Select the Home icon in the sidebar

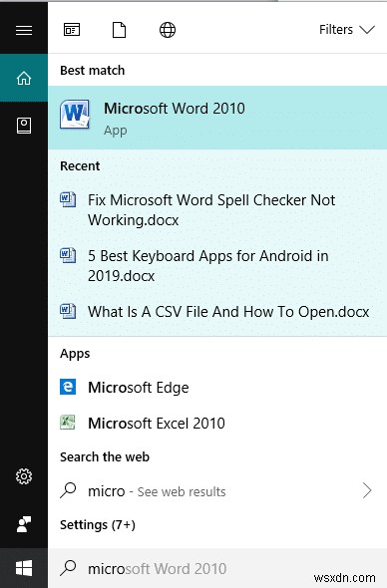pyautogui.click(x=24, y=78)
